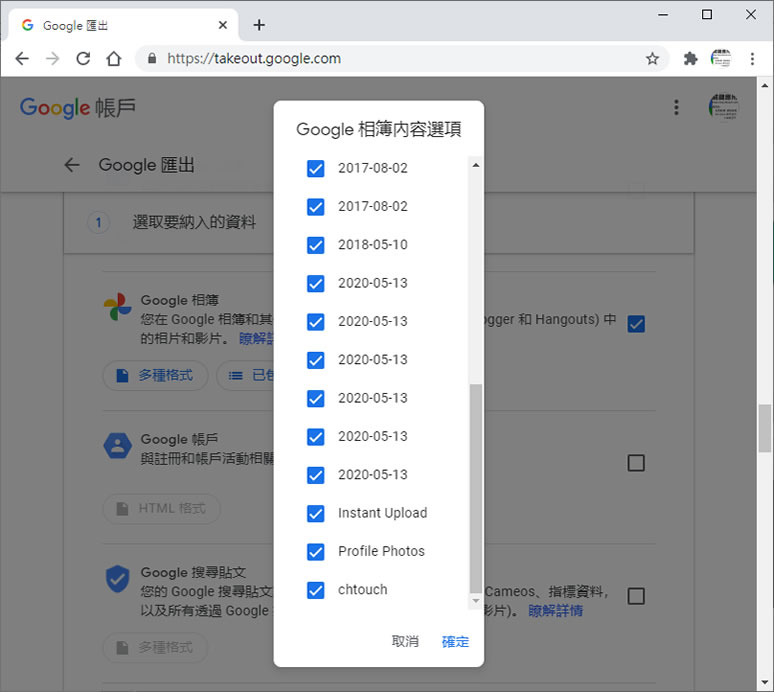The width and height of the screenshot is (775, 692).
Task: Click the Google 搜尋貼文 service title
Action: 193,572
